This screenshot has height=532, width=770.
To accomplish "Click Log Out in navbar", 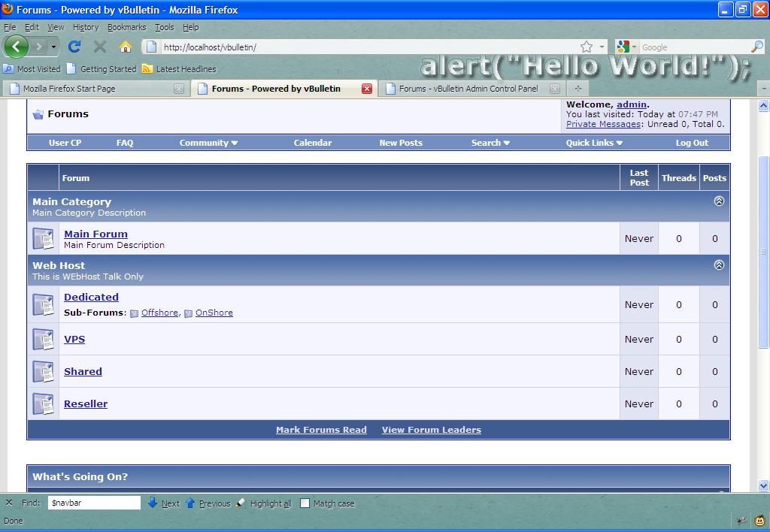I will 692,143.
